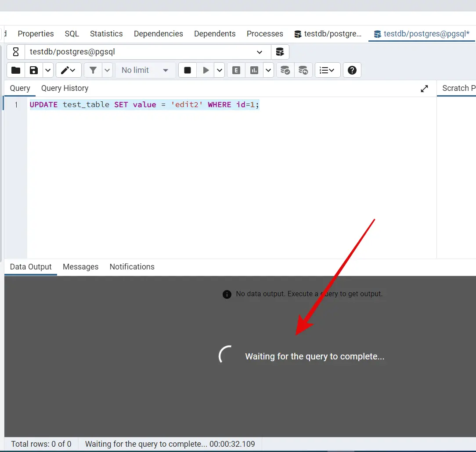This screenshot has height=452, width=476.
Task: Open the Edit pencil dropdown menu
Action: pos(69,70)
